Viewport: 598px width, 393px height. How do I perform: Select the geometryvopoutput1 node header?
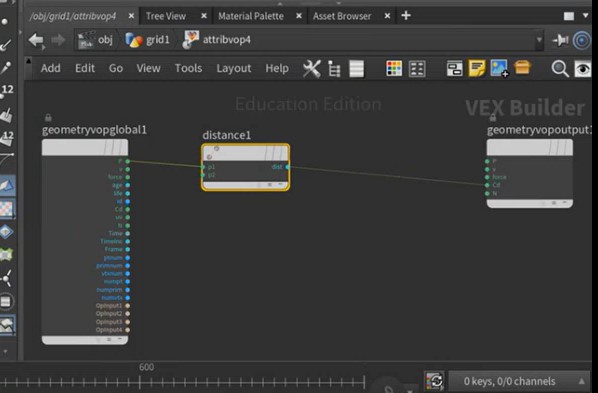coord(530,147)
